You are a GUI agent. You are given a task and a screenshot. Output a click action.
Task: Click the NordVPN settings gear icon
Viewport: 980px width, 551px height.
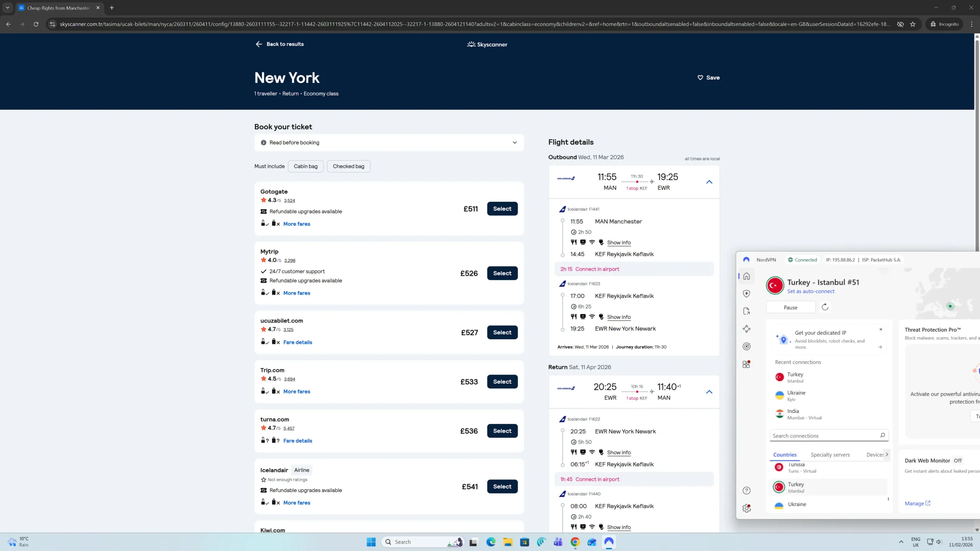pyautogui.click(x=746, y=508)
